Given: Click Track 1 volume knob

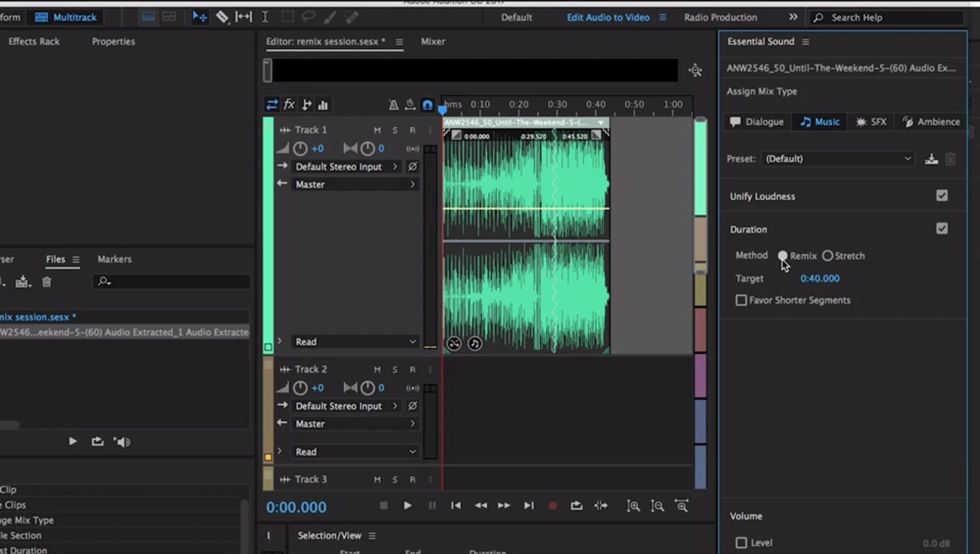Looking at the screenshot, I should click(300, 149).
